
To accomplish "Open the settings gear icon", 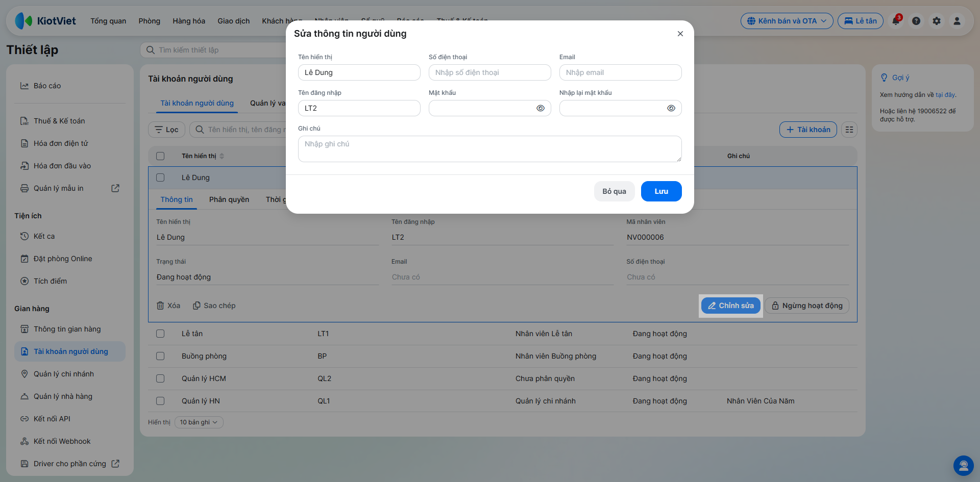I will 937,21.
